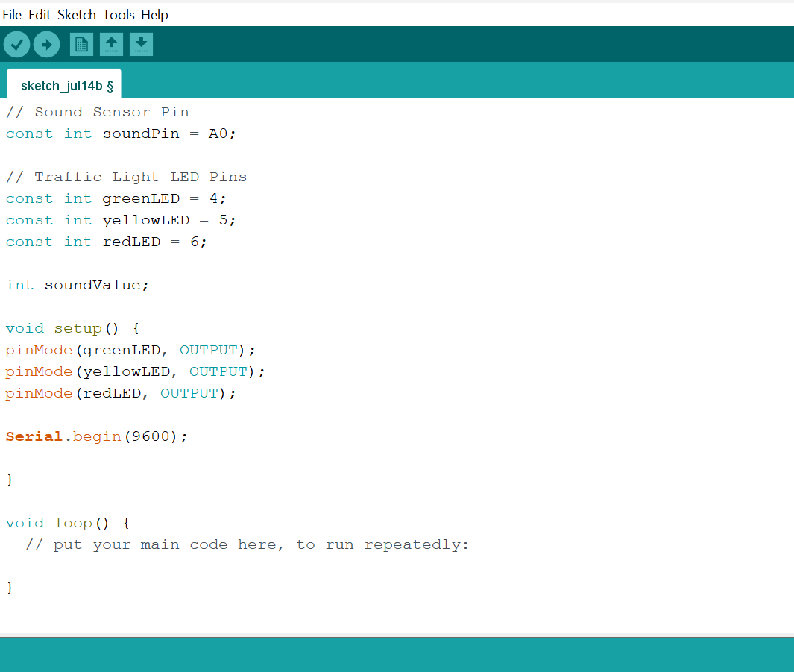This screenshot has width=794, height=672.
Task: Click the 'void setup() {' line
Action: [x=72, y=329]
